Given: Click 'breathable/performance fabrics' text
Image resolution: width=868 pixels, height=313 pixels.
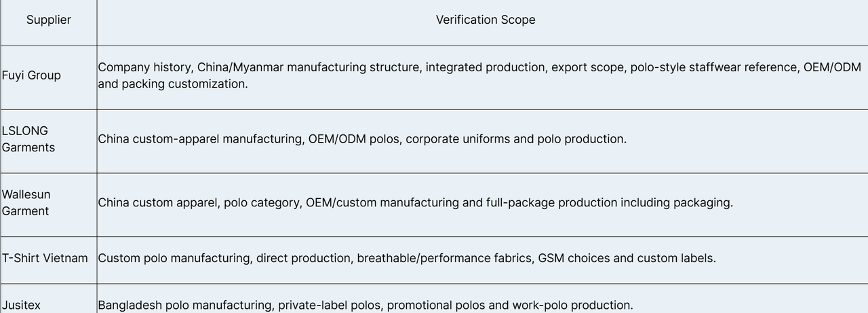Looking at the screenshot, I should click(x=444, y=258).
